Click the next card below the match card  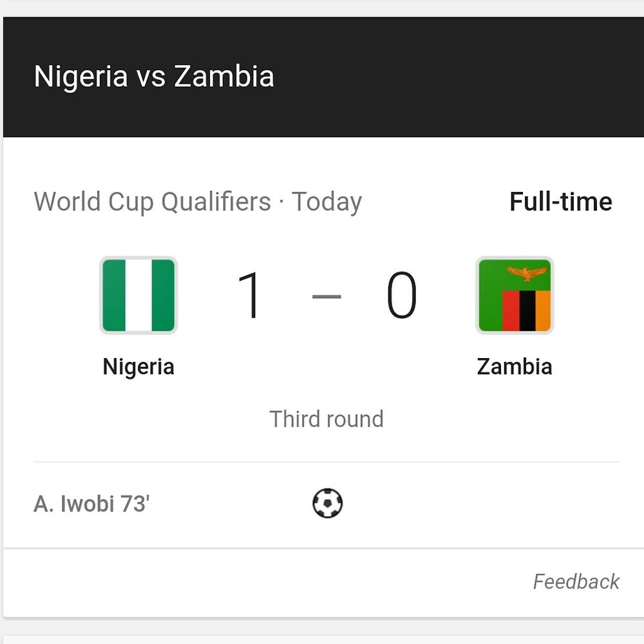322,638
